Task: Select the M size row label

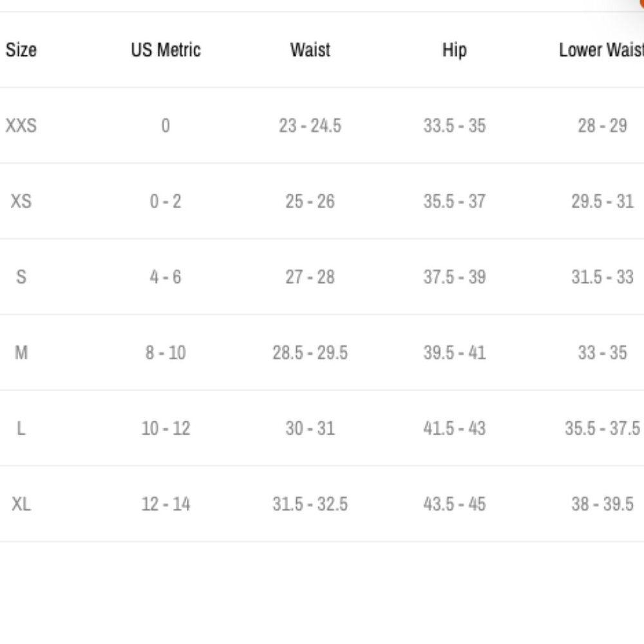Action: click(21, 352)
